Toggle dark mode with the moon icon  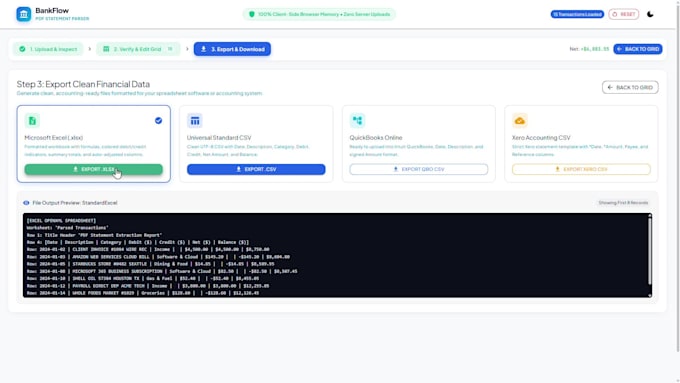650,14
